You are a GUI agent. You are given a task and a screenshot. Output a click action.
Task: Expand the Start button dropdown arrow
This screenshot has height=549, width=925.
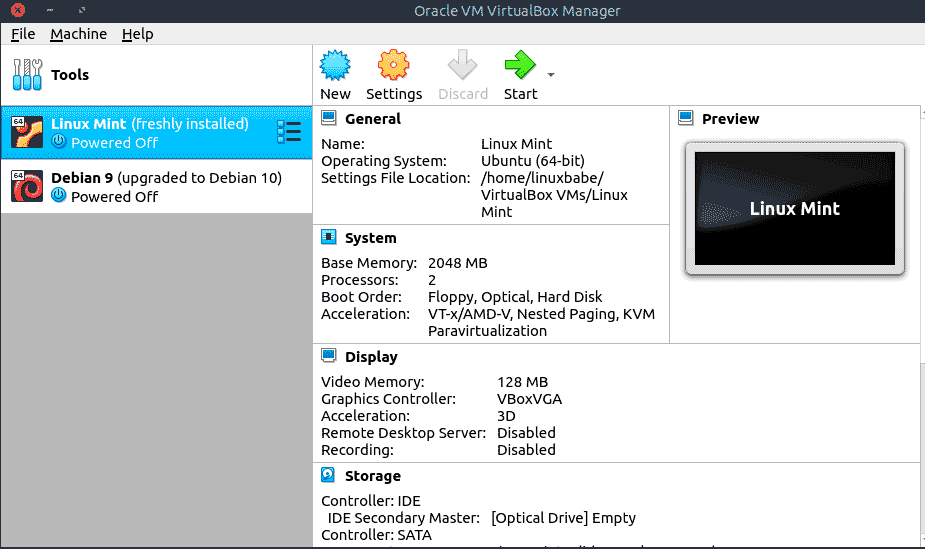pos(551,75)
